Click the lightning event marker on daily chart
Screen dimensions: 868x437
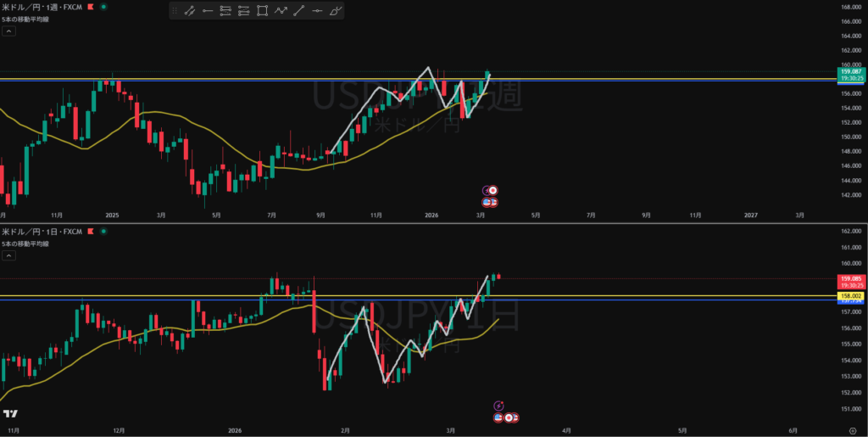click(499, 406)
